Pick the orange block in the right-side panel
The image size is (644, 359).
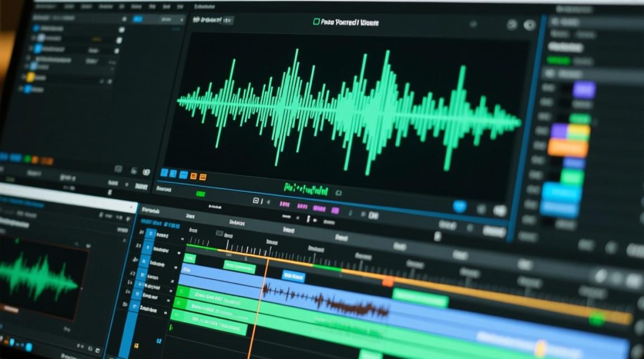pos(568,147)
